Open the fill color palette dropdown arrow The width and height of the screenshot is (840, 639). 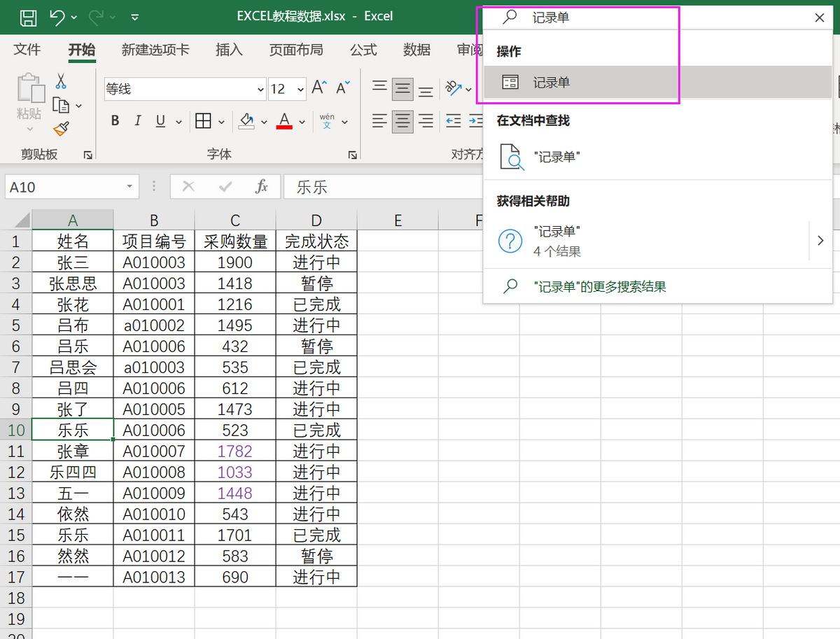pos(265,121)
